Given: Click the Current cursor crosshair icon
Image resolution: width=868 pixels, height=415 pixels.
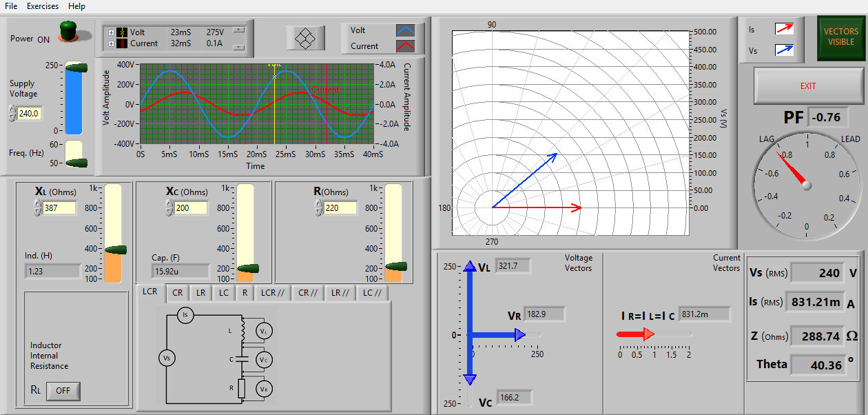Looking at the screenshot, I should (x=122, y=43).
